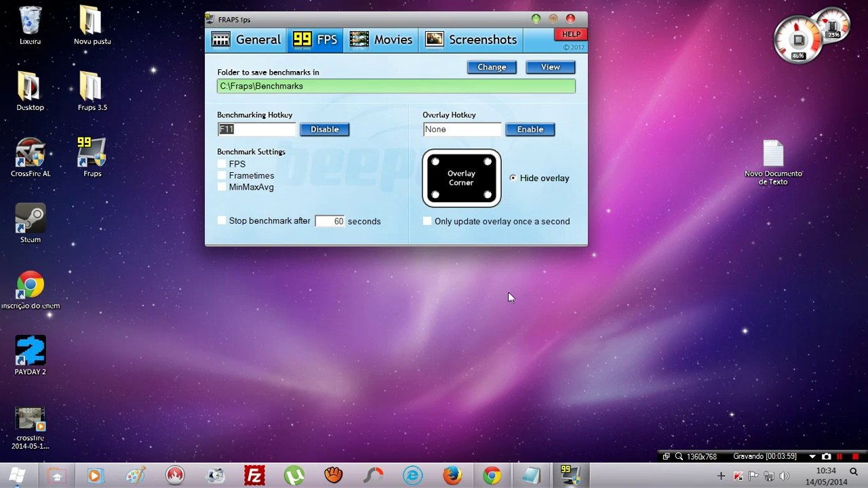The width and height of the screenshot is (868, 488).
Task: Select the Steam desktop icon
Action: (x=30, y=223)
